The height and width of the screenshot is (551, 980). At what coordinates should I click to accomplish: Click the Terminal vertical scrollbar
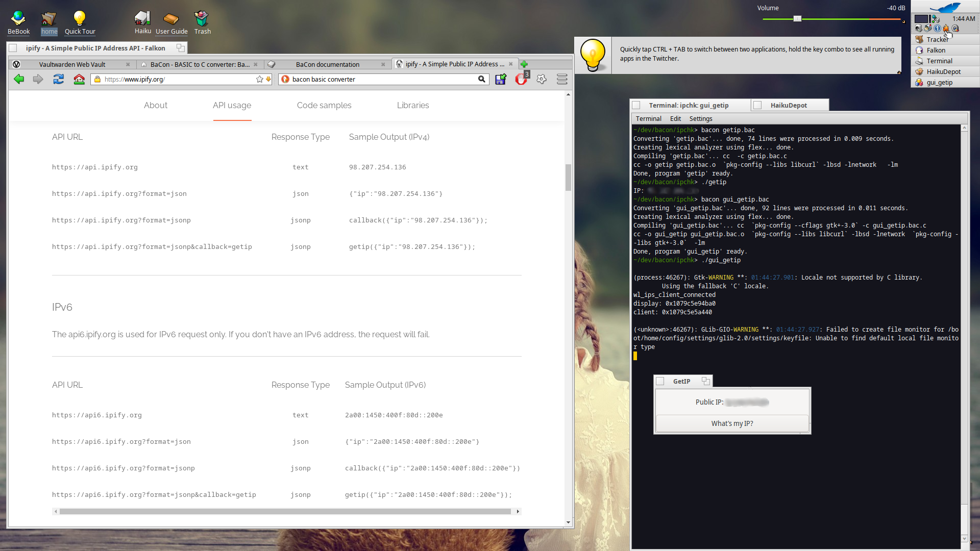point(964,334)
